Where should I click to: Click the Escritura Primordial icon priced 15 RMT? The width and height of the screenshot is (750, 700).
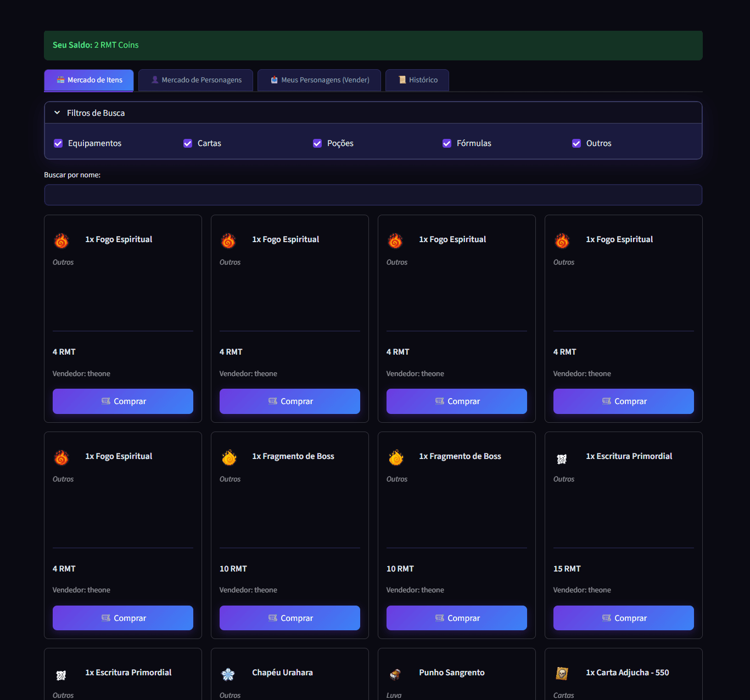pos(562,459)
